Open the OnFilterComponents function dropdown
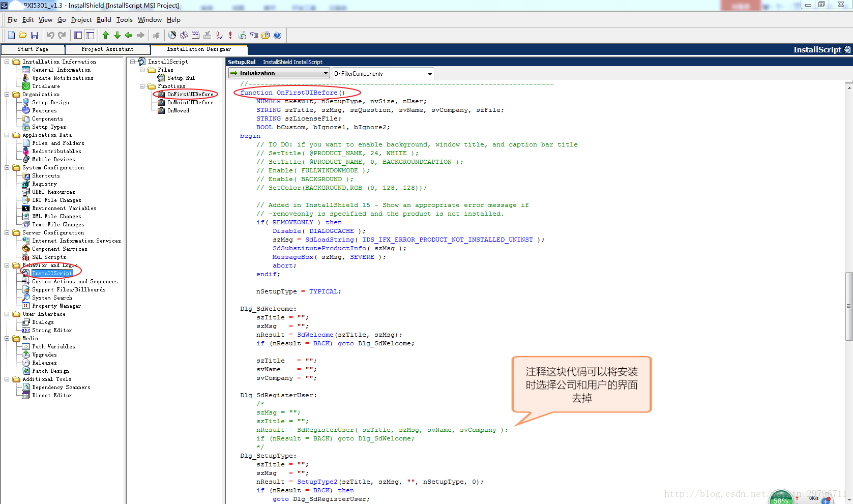Screen dimensions: 853x504 383,73
